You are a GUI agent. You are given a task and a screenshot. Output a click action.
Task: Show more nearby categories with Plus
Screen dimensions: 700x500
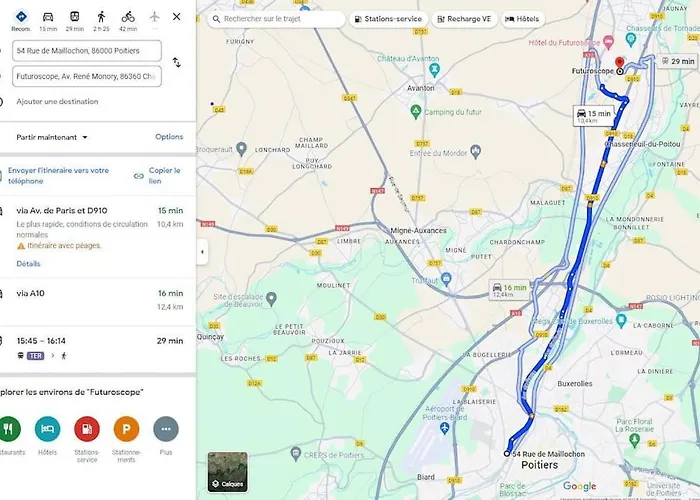tap(166, 429)
